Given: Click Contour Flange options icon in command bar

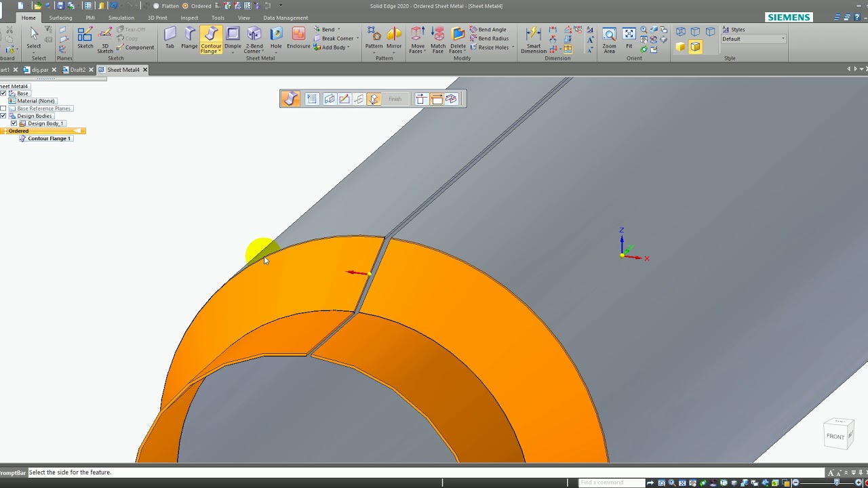Looking at the screenshot, I should point(312,99).
